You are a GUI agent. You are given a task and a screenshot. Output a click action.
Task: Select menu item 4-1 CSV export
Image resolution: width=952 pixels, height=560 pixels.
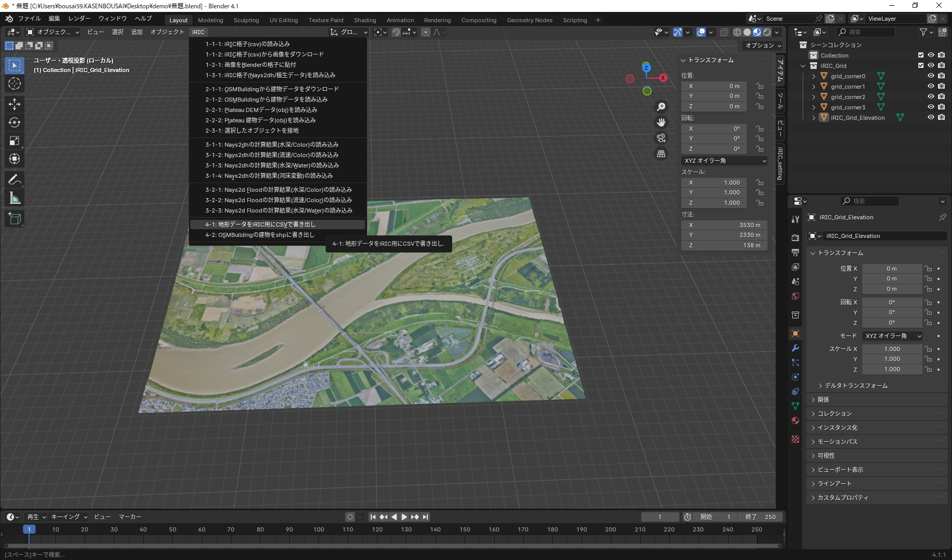click(260, 225)
